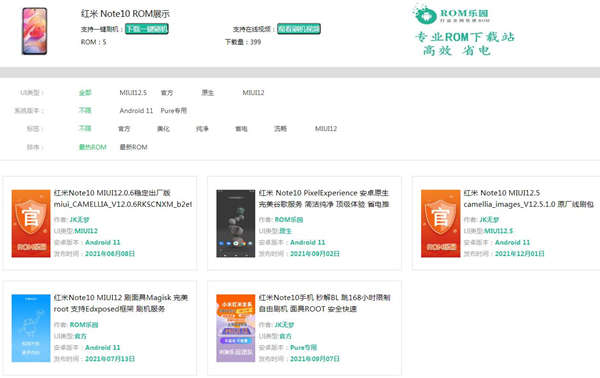This screenshot has height=378, width=600.
Task: Click the 下载量 : 399 text
Action: [243, 42]
